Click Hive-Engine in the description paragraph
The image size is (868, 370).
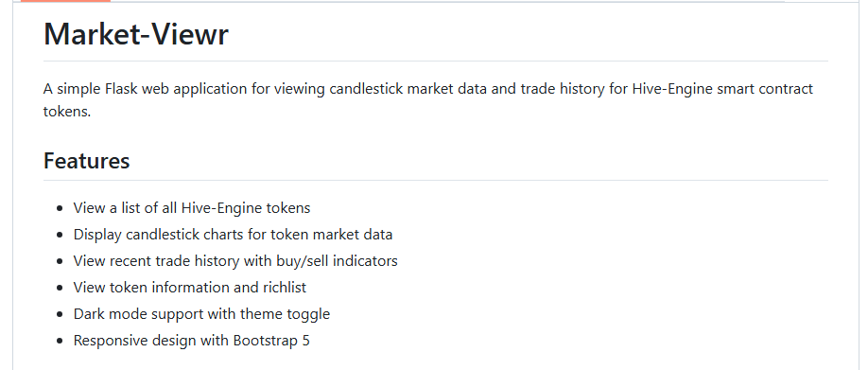pyautogui.click(x=672, y=89)
